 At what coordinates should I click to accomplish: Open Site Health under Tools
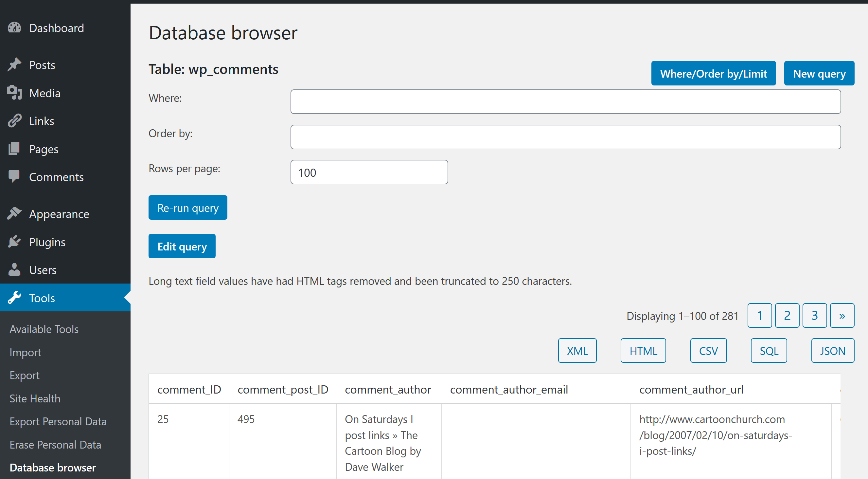(35, 398)
